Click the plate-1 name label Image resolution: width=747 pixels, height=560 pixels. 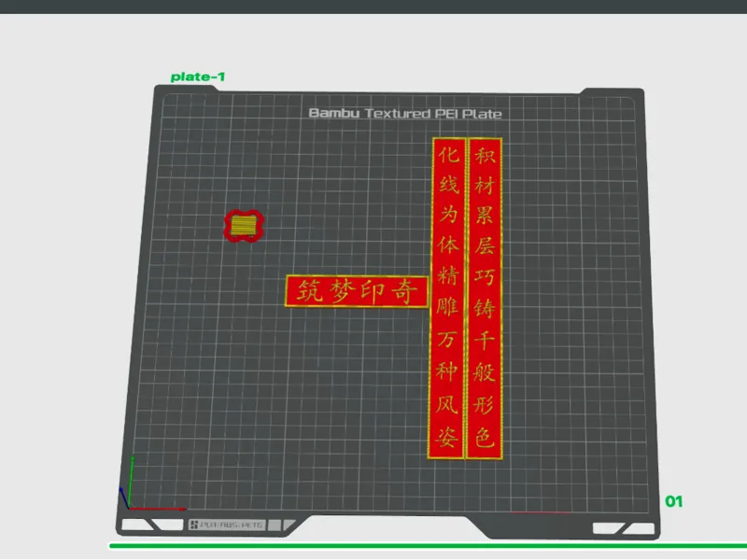198,77
